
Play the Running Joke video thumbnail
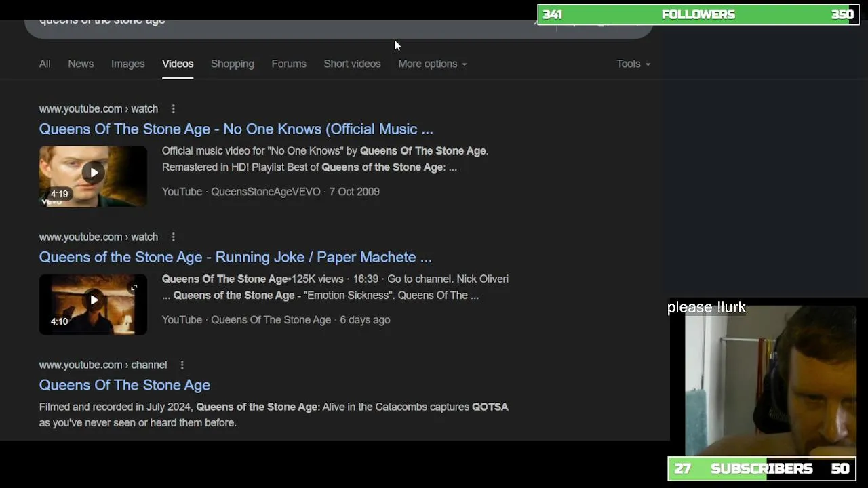click(x=93, y=300)
